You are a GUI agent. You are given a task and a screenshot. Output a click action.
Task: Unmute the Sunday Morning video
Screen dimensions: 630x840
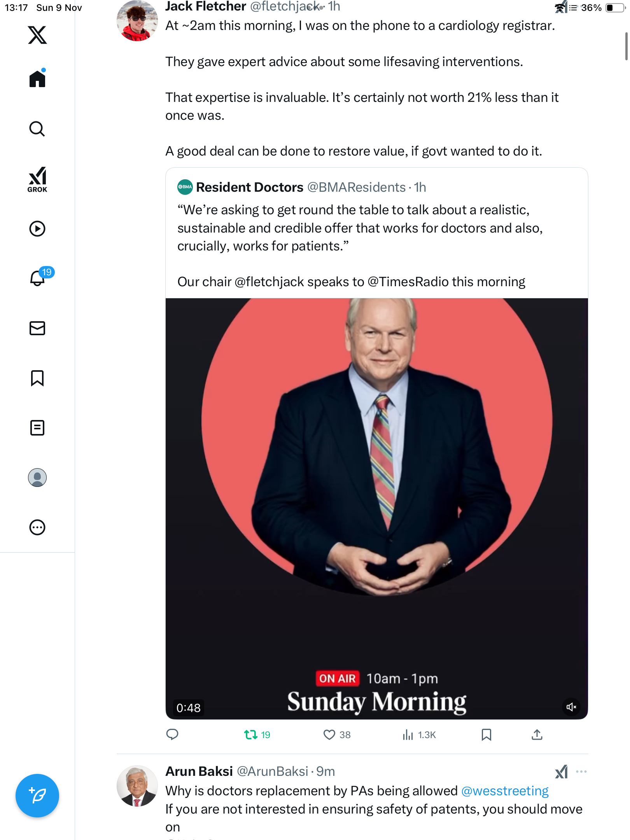[x=571, y=707]
